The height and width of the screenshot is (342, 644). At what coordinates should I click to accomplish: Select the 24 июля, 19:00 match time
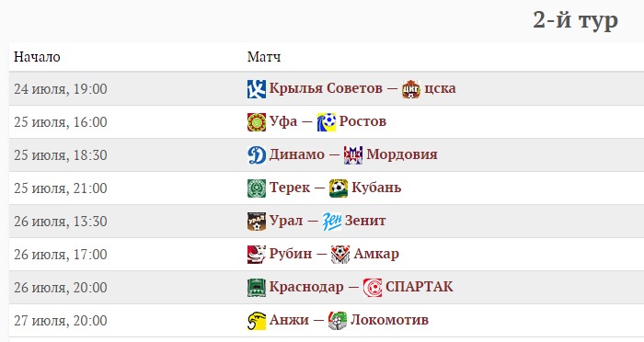tap(61, 89)
